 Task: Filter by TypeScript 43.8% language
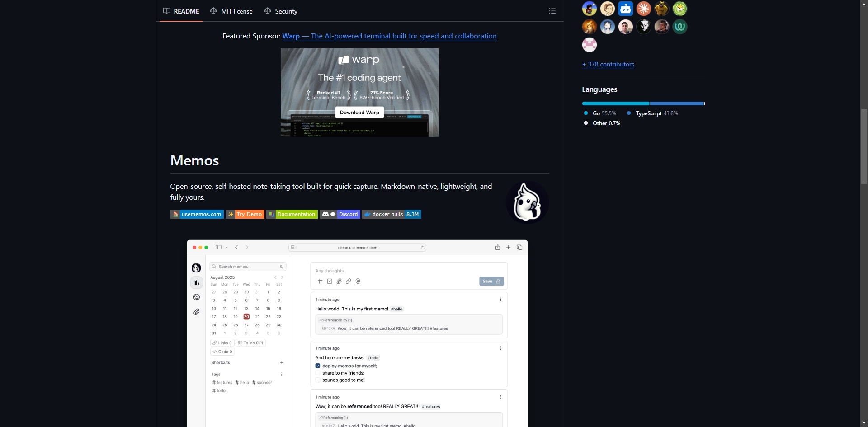[652, 113]
